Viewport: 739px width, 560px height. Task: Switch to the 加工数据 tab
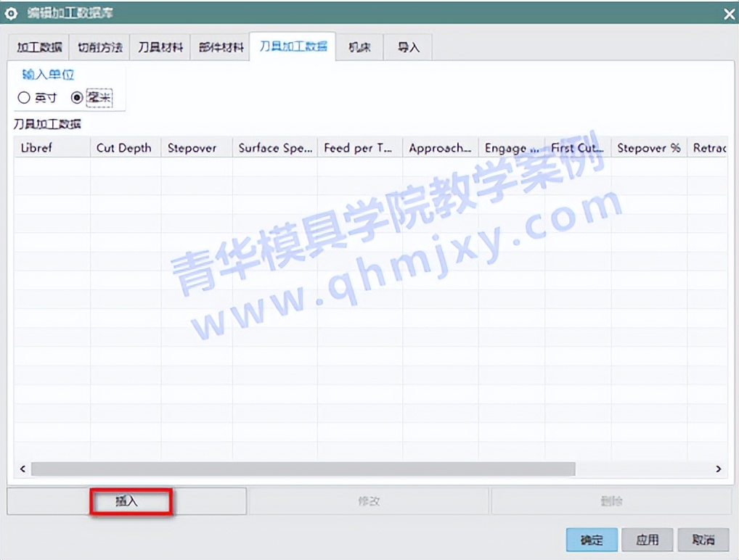(x=39, y=47)
